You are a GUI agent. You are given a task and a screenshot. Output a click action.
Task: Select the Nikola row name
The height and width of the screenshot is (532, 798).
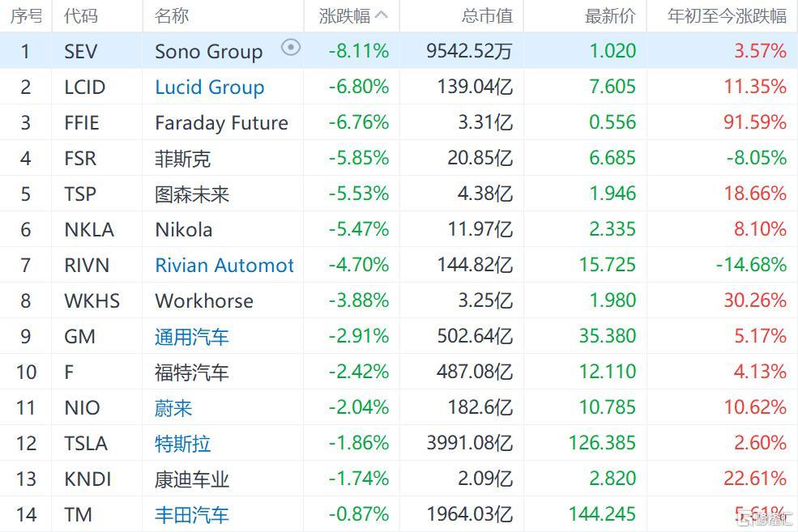[x=184, y=229]
